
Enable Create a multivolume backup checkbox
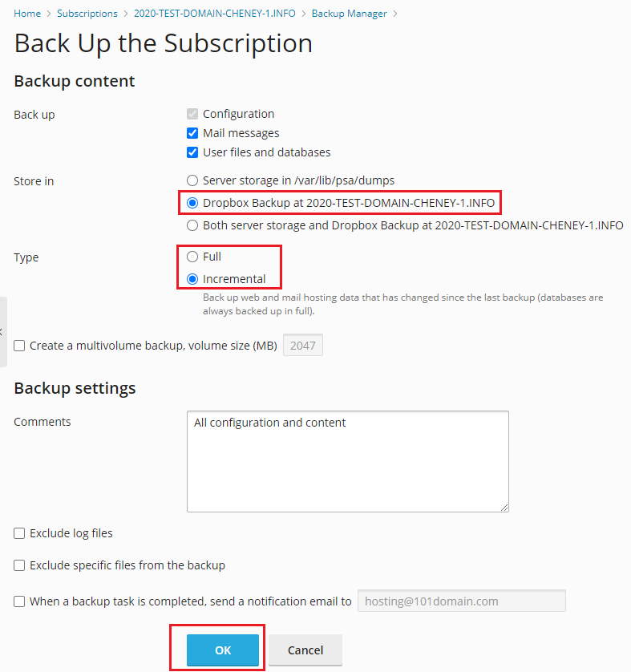pos(19,346)
